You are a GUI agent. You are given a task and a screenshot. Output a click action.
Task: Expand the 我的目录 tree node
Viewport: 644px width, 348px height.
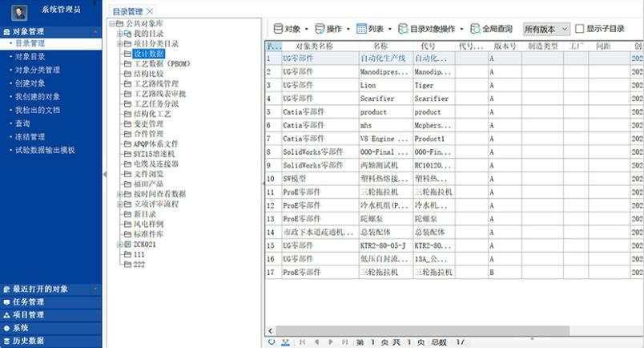(x=119, y=34)
